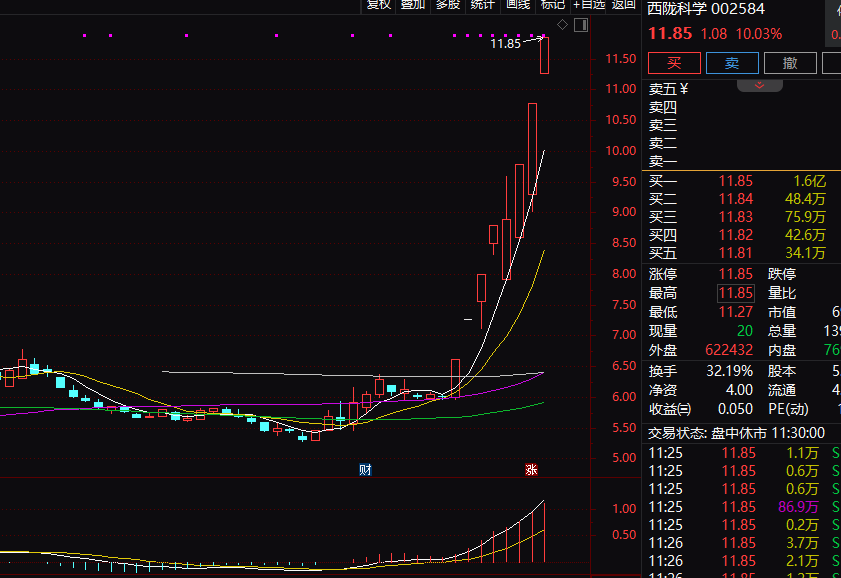Click the boxed 最高 value 11.85
The height and width of the screenshot is (578, 841).
point(736,293)
